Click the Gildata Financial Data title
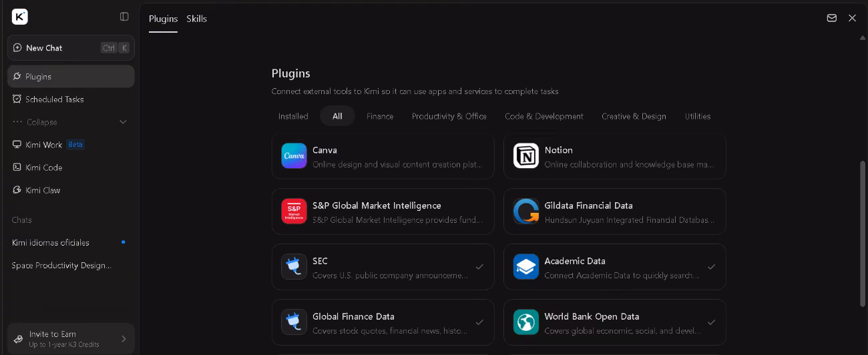The height and width of the screenshot is (355, 868). point(588,206)
